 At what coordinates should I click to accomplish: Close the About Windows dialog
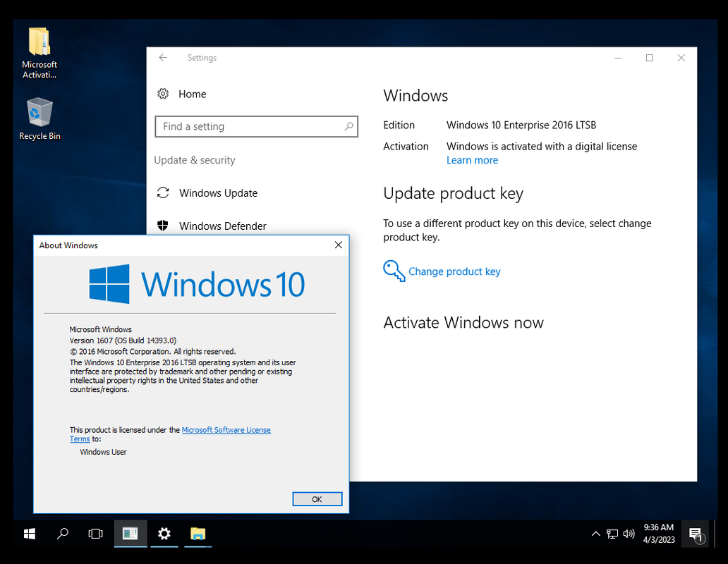[339, 245]
